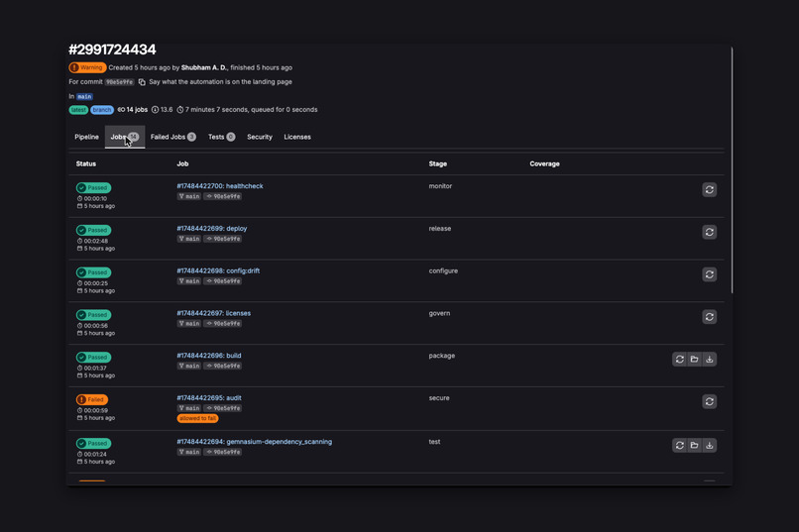799x532 pixels.
Task: Open job #17484422698: config:drift
Action: point(219,270)
